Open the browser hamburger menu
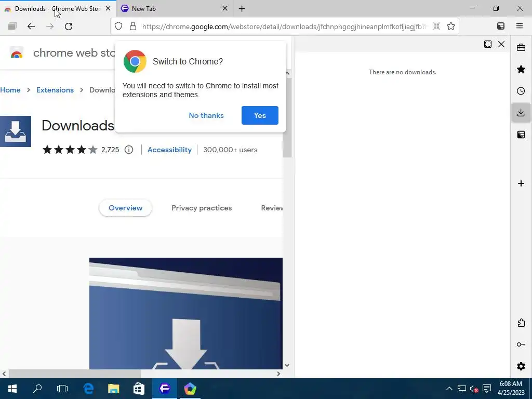 coord(520,26)
